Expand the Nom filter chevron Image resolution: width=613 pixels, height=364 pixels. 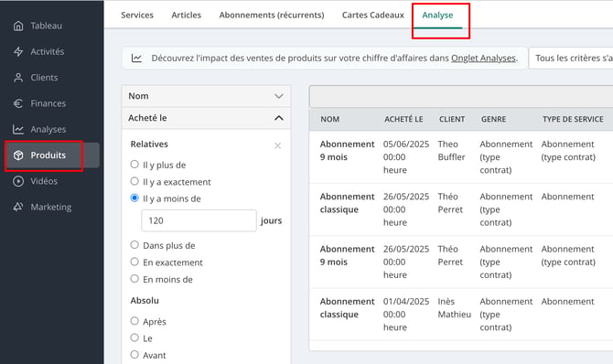pos(279,96)
